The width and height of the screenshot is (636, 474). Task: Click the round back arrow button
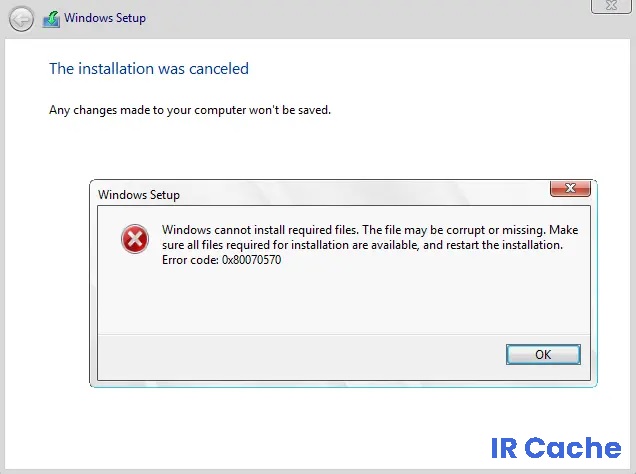click(21, 19)
